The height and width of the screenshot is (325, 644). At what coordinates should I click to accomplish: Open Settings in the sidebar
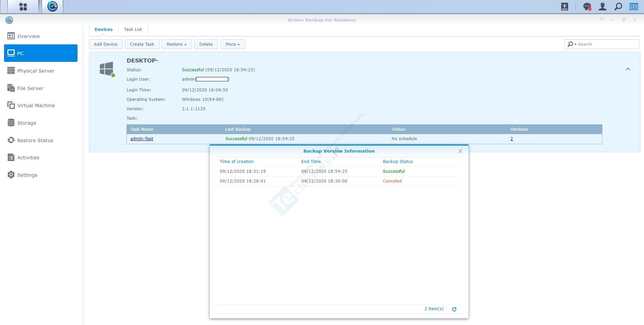(41, 175)
